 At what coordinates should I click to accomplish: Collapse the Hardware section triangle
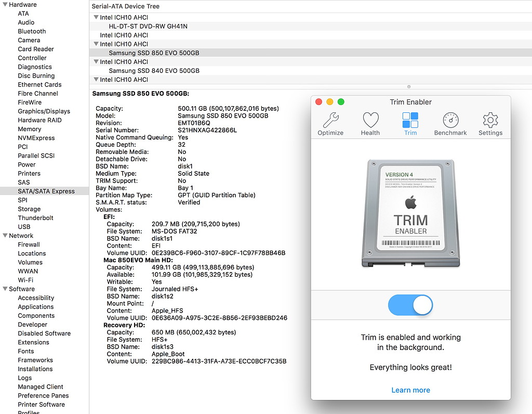click(5, 4)
